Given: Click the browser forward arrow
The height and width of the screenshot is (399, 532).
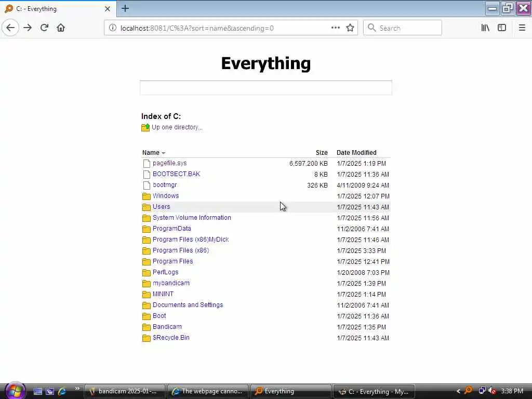Looking at the screenshot, I should (28, 28).
